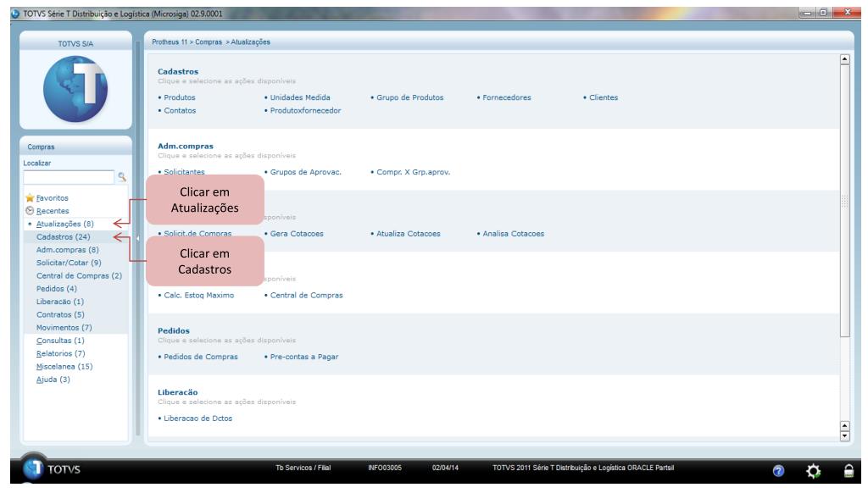The height and width of the screenshot is (488, 868).
Task: Click TOTVS S/A company label
Action: coord(75,44)
